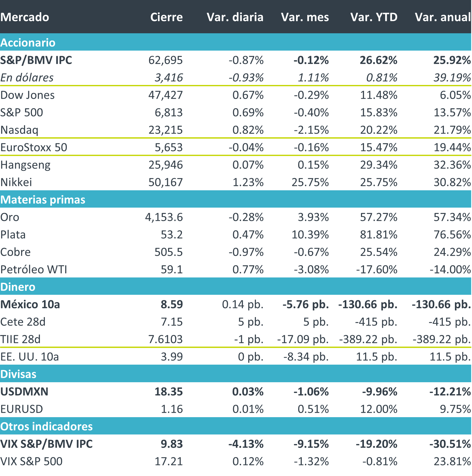This screenshot has width=472, height=476.
Task: Select the Otros indicadores section header
Action: click(46, 426)
